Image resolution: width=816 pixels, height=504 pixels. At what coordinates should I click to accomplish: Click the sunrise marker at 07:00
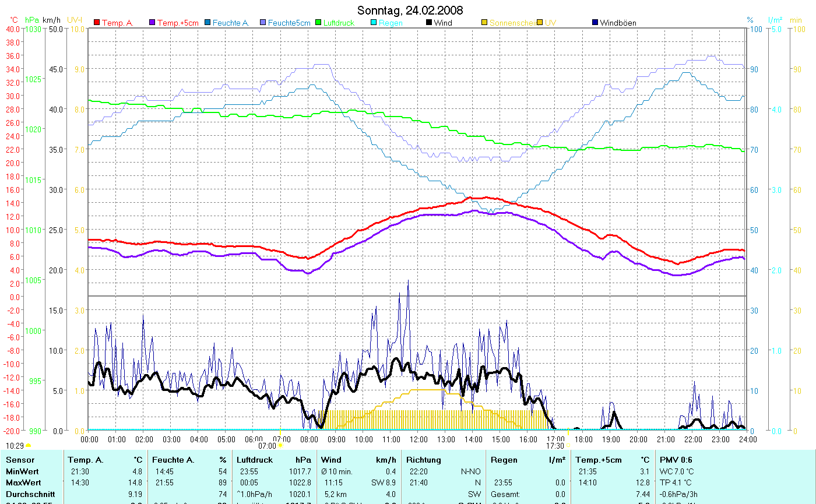click(x=281, y=446)
